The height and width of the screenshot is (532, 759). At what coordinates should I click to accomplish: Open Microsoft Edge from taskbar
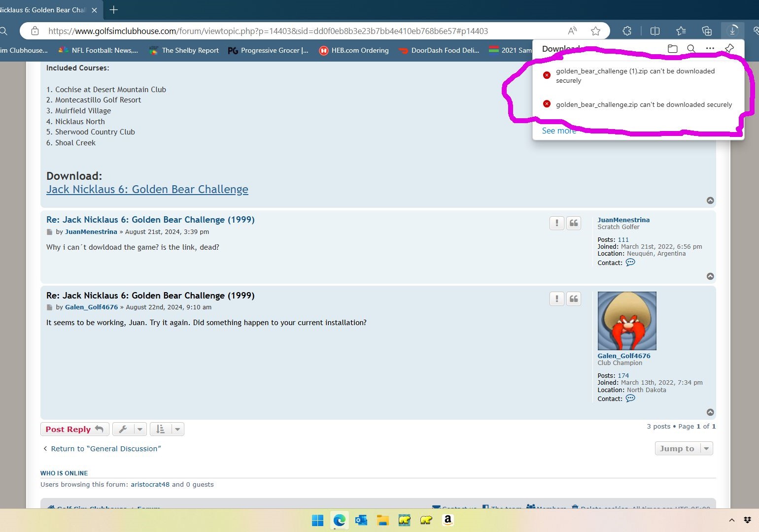tap(339, 520)
